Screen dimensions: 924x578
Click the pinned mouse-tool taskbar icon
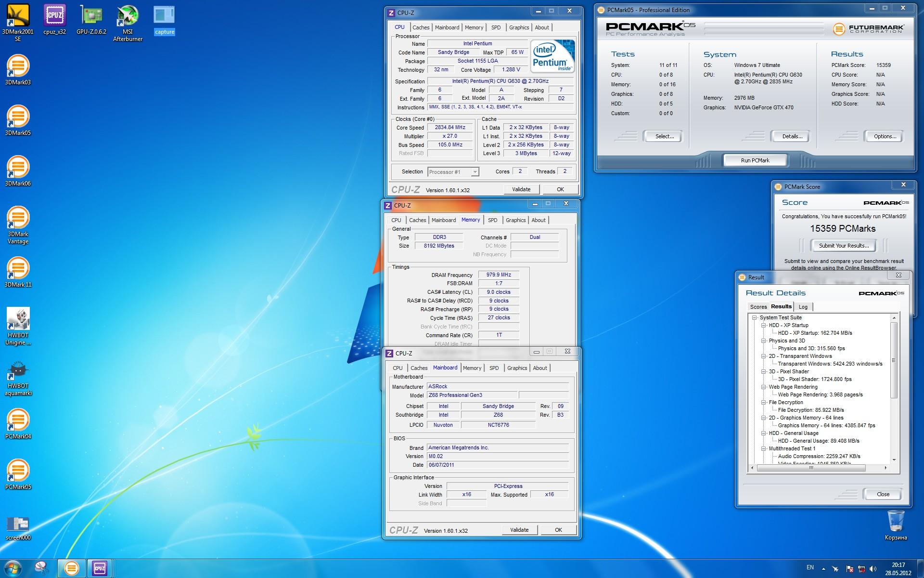(42, 568)
